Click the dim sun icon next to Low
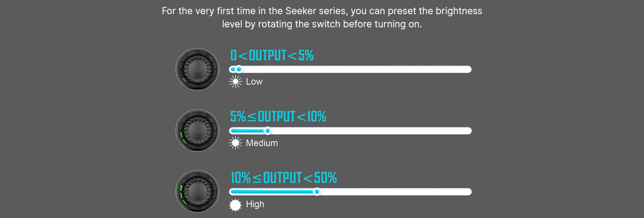Viewport: 644px width, 218px height. click(235, 82)
